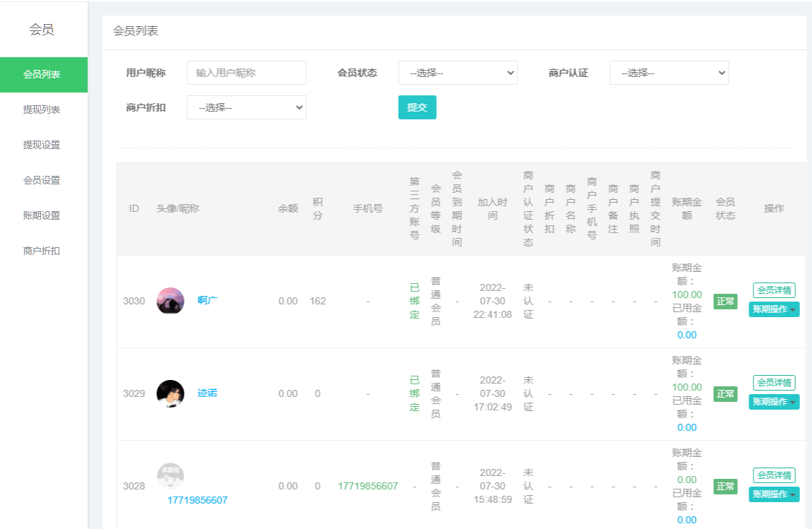Switch to 商户折扣 in sidebar
Screen dimensions: 812x529
pyautogui.click(x=42, y=251)
